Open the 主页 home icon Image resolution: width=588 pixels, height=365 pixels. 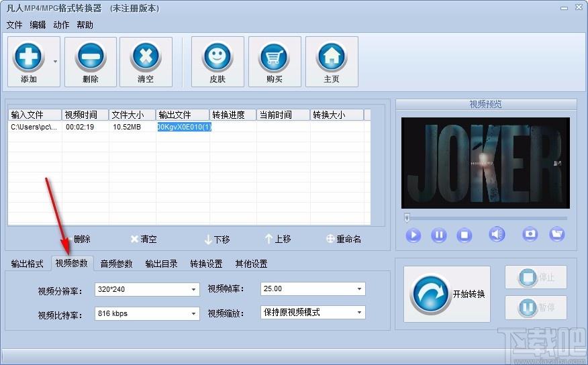(x=332, y=56)
